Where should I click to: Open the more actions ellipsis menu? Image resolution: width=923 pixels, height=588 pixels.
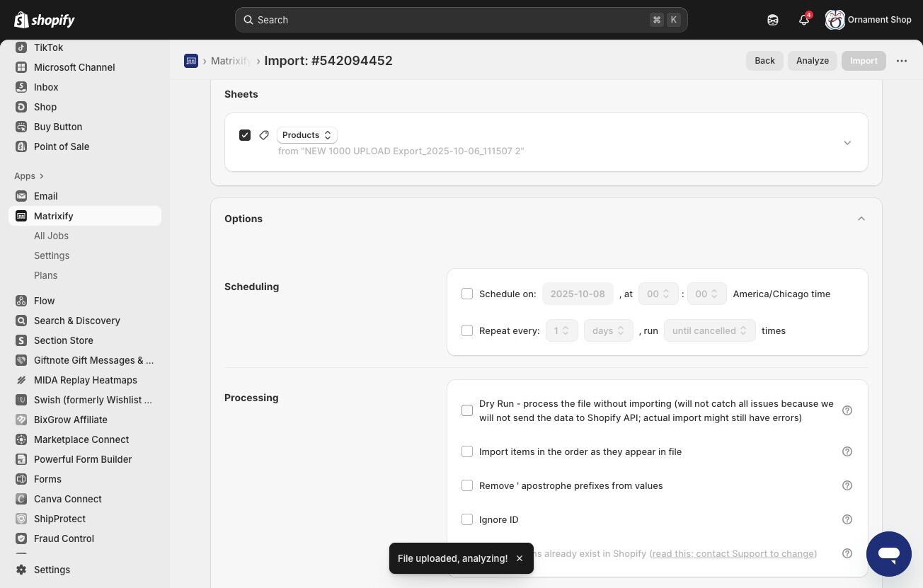point(902,61)
